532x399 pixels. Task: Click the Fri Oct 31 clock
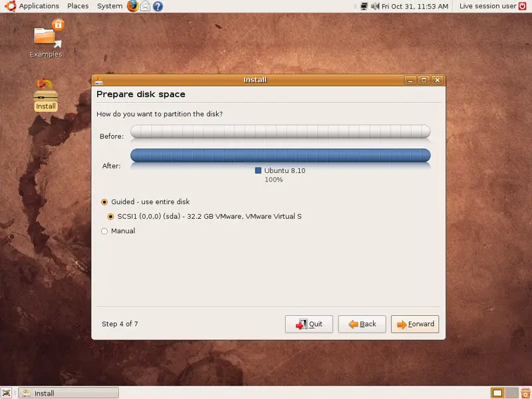pyautogui.click(x=415, y=6)
